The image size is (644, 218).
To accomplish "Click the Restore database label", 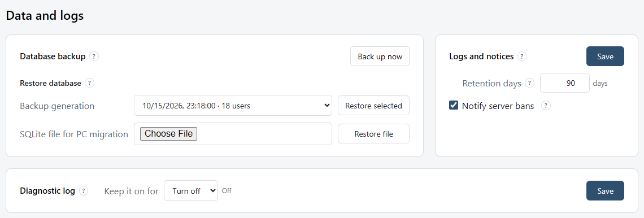I will [50, 83].
